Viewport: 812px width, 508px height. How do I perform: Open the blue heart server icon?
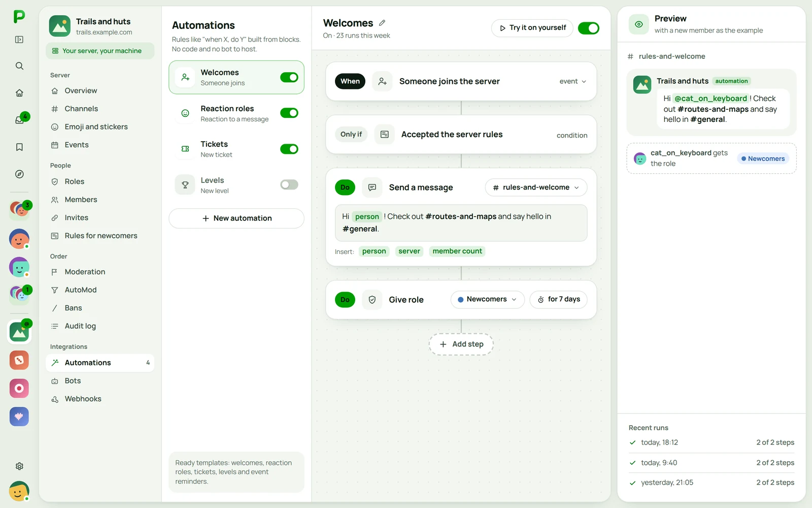[19, 417]
